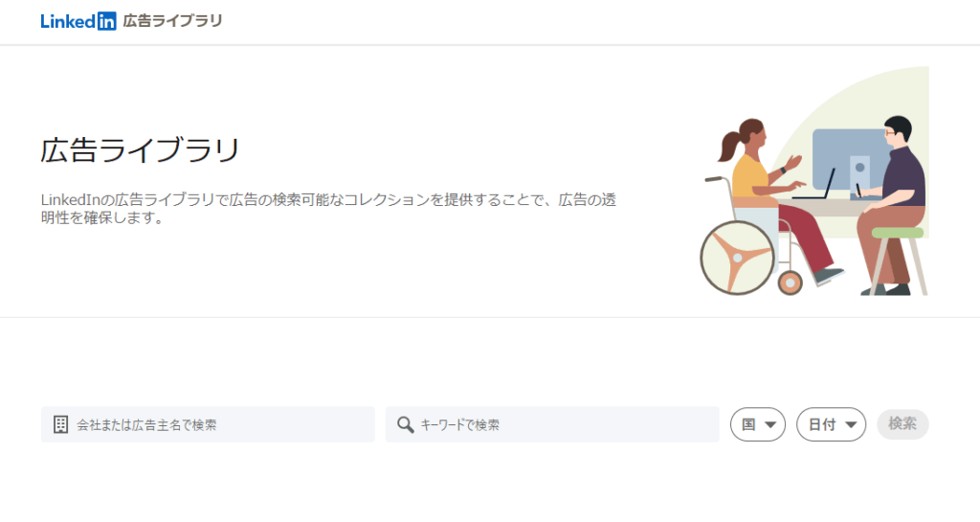Open 広告ライブラリ link in the header

click(172, 21)
